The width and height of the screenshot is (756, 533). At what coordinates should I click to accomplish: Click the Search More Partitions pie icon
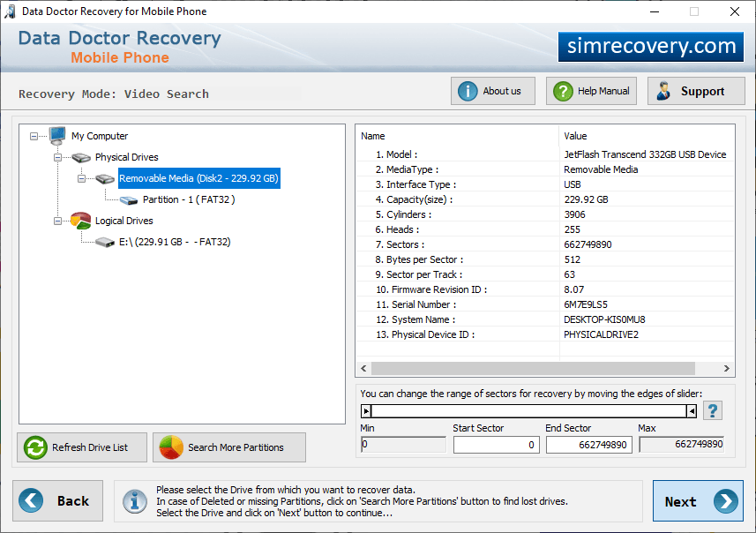171,447
